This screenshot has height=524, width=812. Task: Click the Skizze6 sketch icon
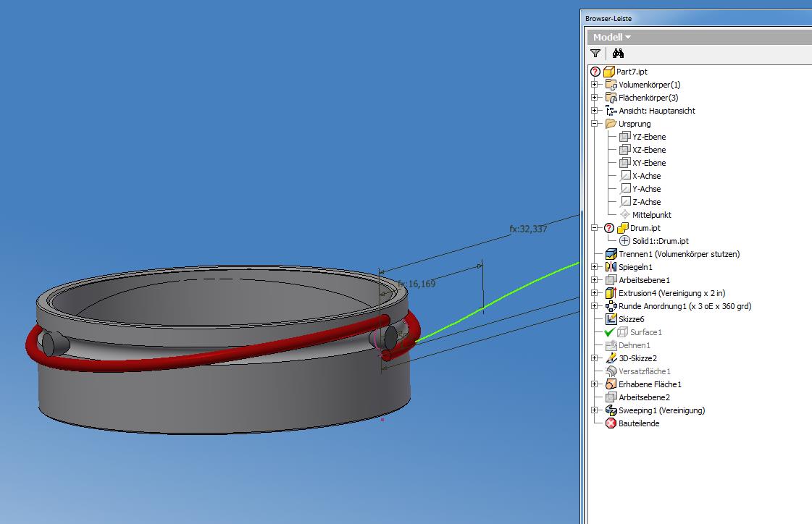tap(611, 319)
